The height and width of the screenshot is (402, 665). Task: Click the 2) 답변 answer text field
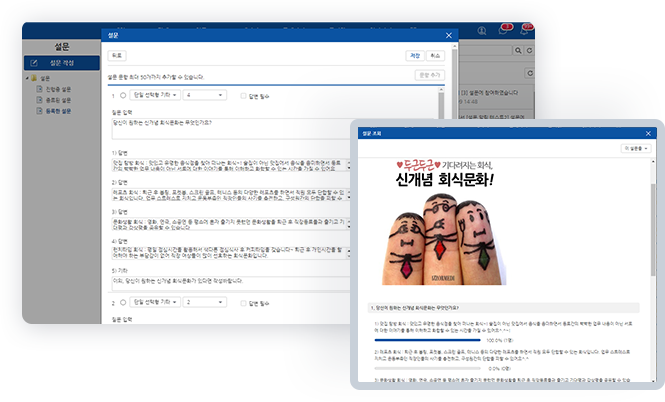tap(231, 195)
